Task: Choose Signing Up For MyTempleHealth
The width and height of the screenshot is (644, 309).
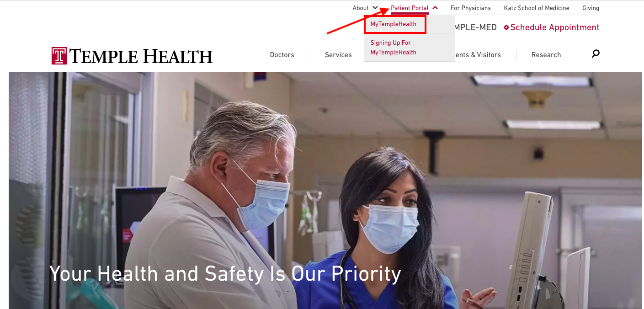Action: [x=394, y=48]
